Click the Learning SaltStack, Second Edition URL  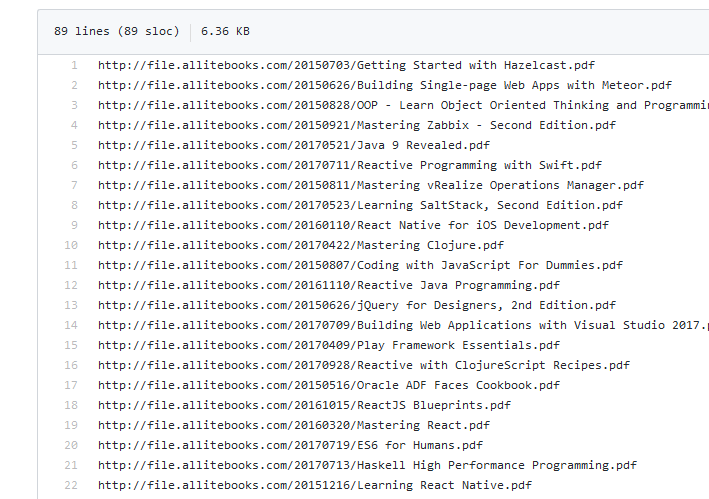click(360, 205)
